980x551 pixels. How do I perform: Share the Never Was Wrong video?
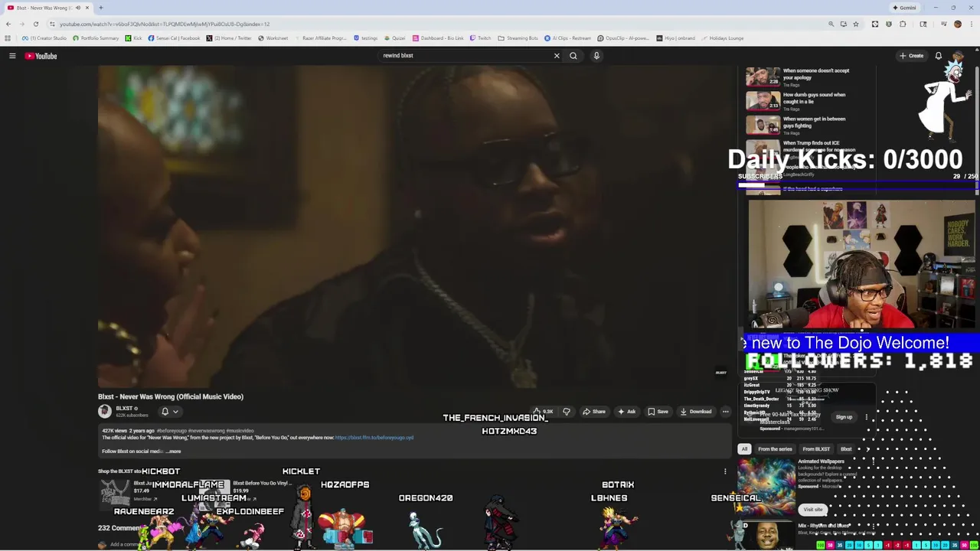coord(594,412)
